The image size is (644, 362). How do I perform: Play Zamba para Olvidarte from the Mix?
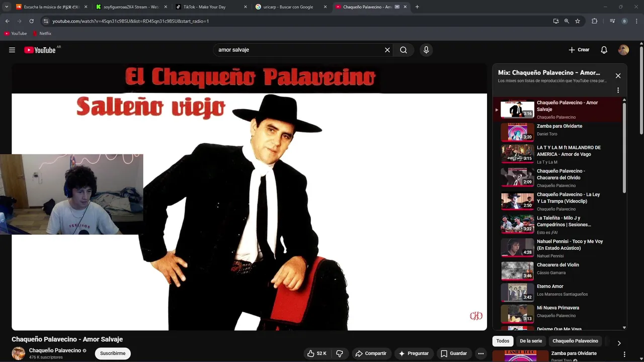(x=558, y=132)
